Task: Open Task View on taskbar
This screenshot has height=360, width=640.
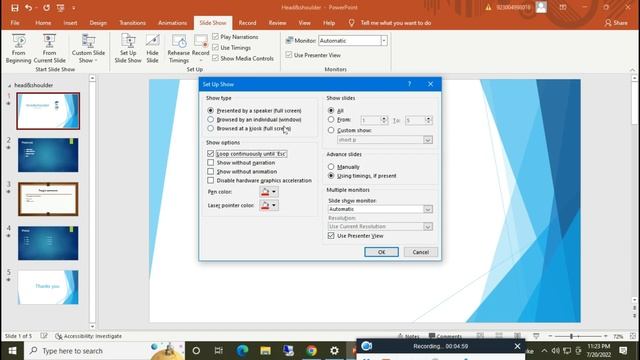Action: 218,351
